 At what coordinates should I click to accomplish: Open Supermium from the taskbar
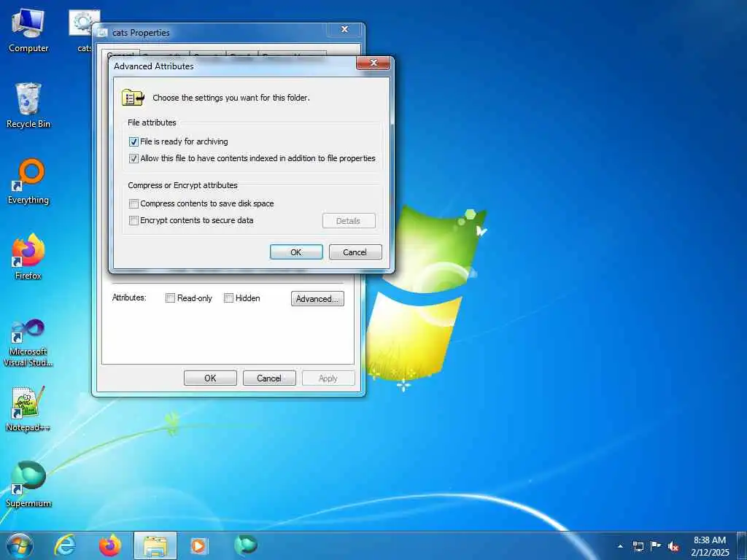(x=245, y=545)
